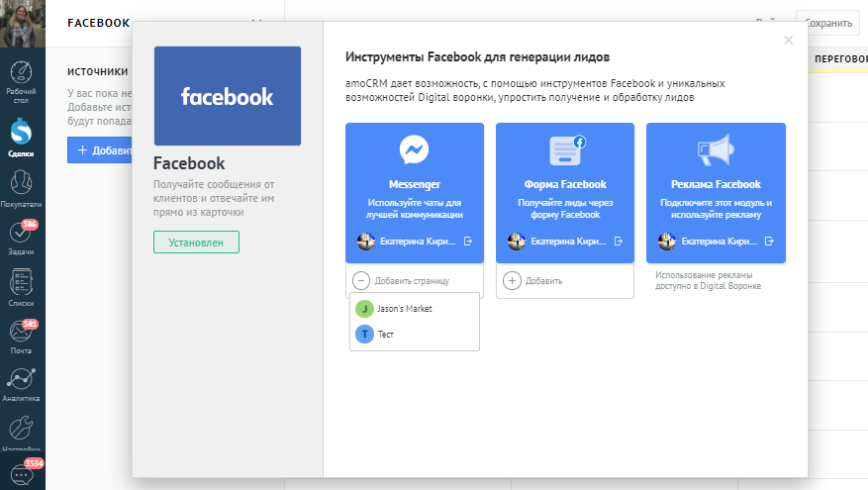The width and height of the screenshot is (868, 490).
Task: Click ПЕРЕГОВОРЫ stage header behind dialog
Action: pos(841,58)
